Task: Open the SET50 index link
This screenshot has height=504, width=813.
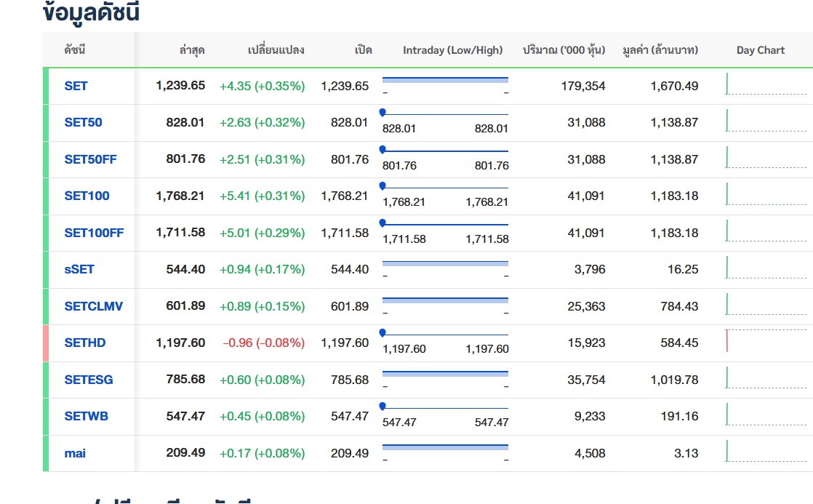Action: click(x=83, y=122)
